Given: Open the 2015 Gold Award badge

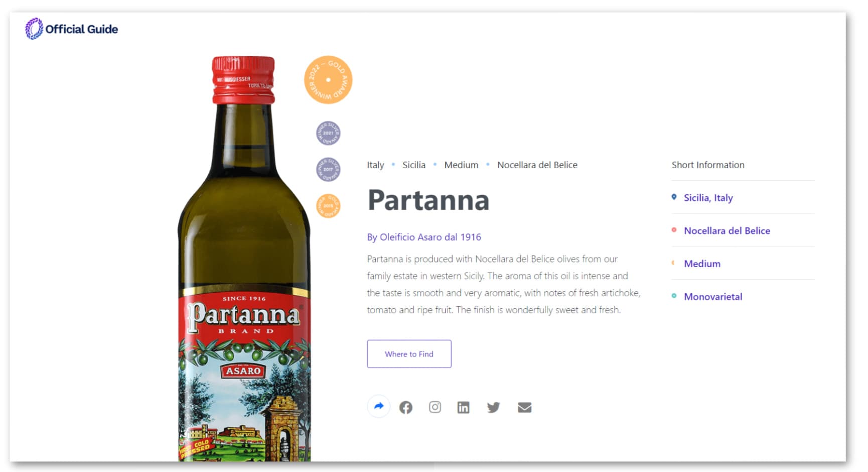Looking at the screenshot, I should coord(328,206).
